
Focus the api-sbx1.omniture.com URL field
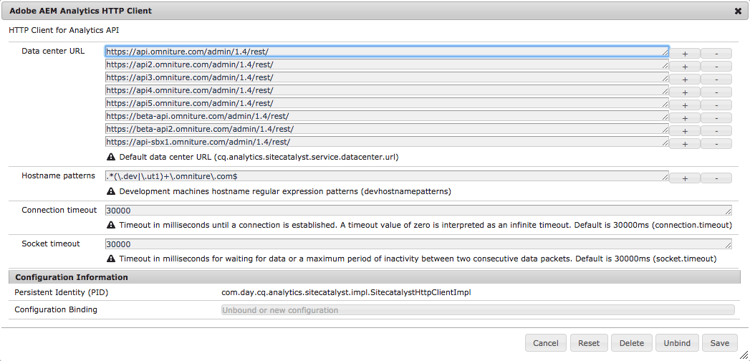[x=386, y=142]
